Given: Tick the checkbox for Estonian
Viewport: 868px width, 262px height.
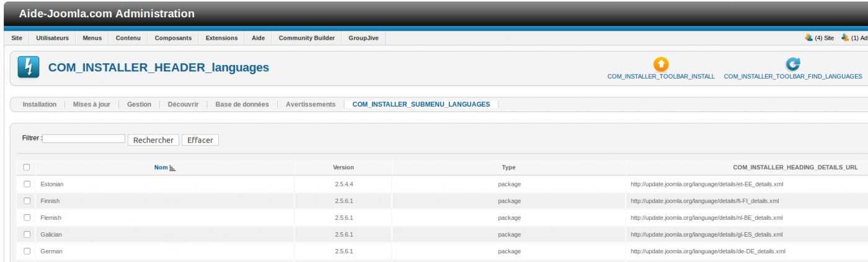Looking at the screenshot, I should tap(27, 184).
